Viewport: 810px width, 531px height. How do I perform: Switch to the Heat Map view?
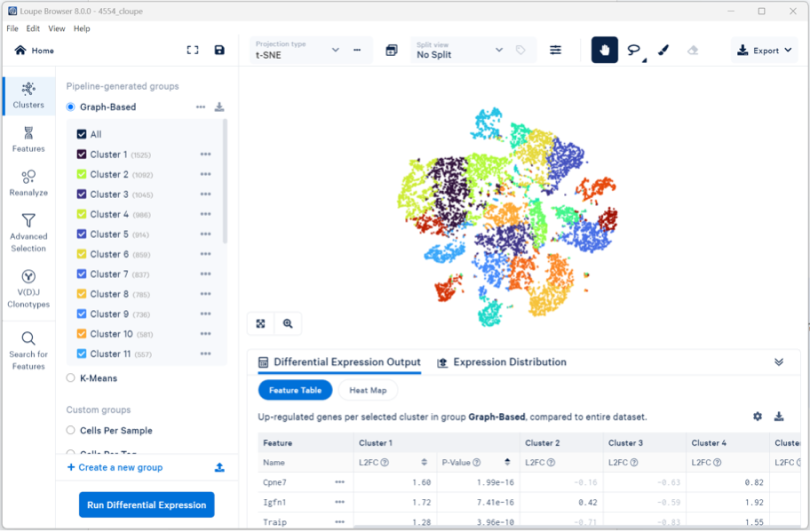click(x=368, y=390)
